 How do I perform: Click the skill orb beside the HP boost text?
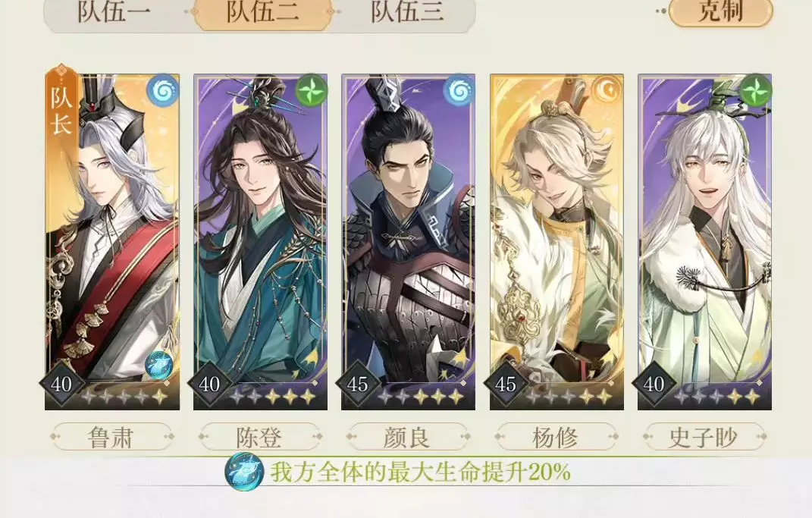point(243,472)
